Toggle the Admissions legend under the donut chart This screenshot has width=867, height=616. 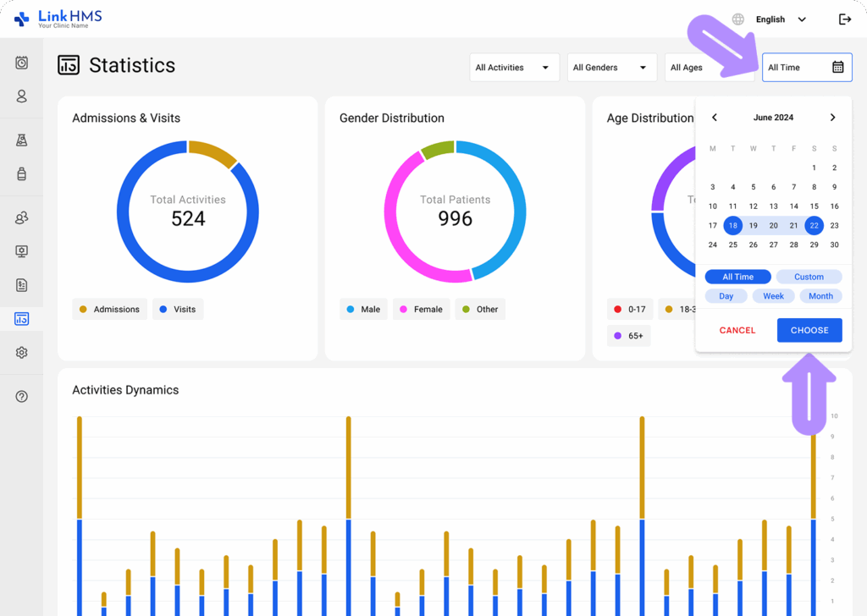109,309
